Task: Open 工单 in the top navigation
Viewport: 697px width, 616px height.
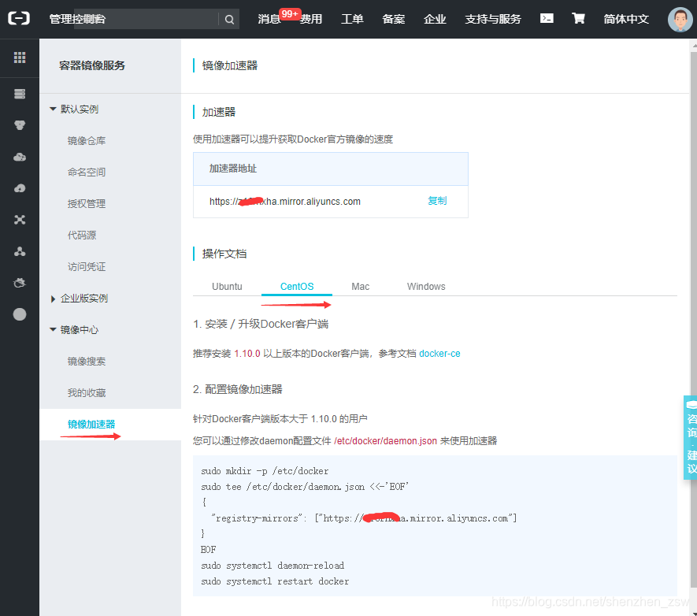Action: click(x=352, y=19)
